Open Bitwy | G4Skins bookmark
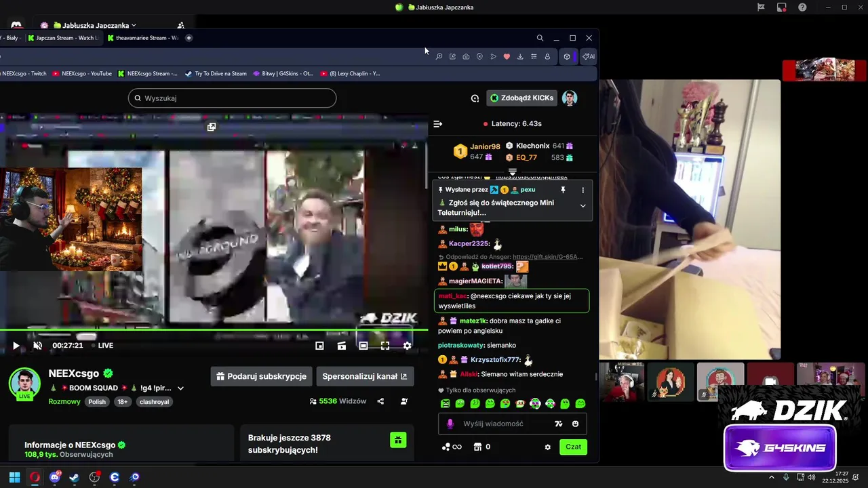This screenshot has height=488, width=868. [x=283, y=73]
